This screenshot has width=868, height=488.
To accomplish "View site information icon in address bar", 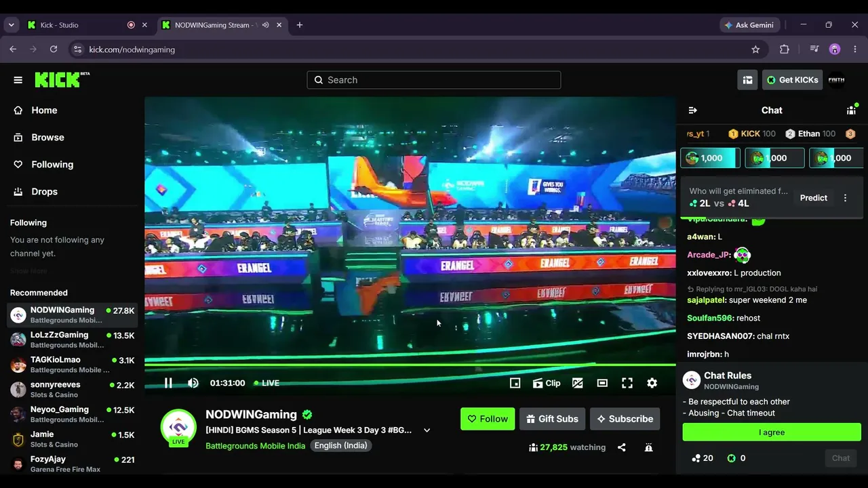I will [77, 49].
